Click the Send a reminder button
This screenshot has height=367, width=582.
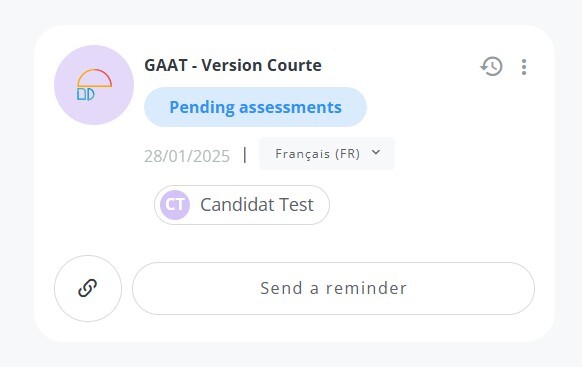point(333,288)
